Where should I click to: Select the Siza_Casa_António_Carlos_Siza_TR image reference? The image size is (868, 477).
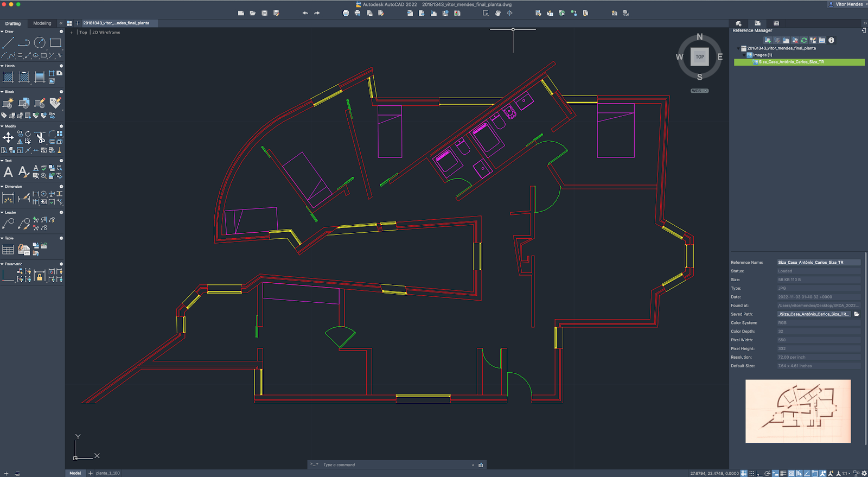click(x=799, y=62)
